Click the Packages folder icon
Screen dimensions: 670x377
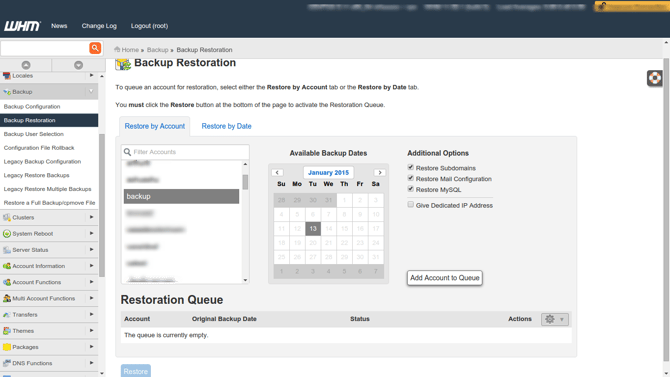coord(7,347)
